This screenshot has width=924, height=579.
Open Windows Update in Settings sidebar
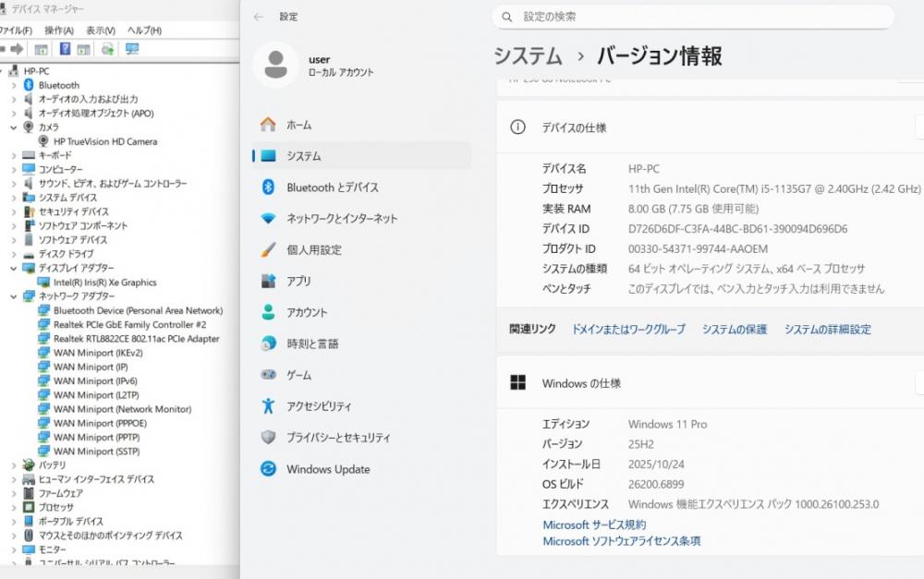327,469
